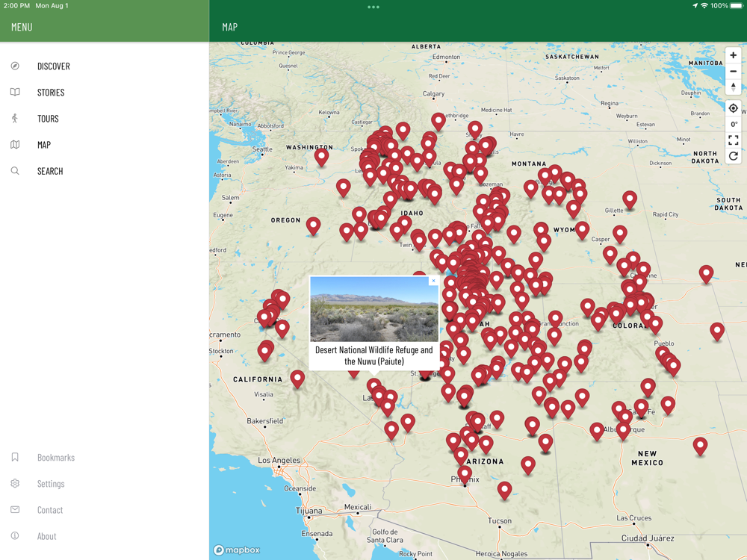Viewport: 747px width, 560px height.
Task: Zoom out with the minus button
Action: coord(734,72)
